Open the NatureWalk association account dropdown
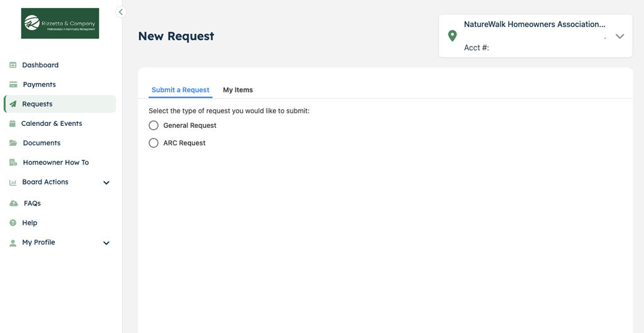644x333 pixels. coord(619,37)
